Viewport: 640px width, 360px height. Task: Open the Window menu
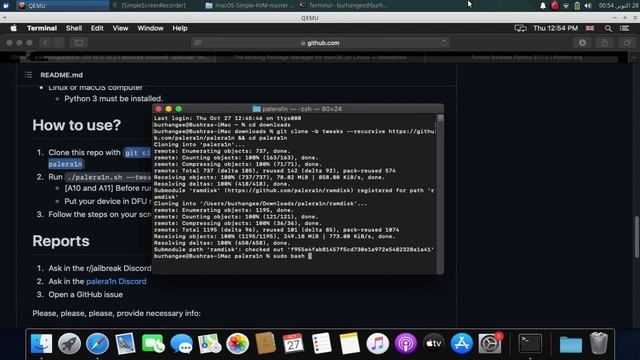[150, 28]
